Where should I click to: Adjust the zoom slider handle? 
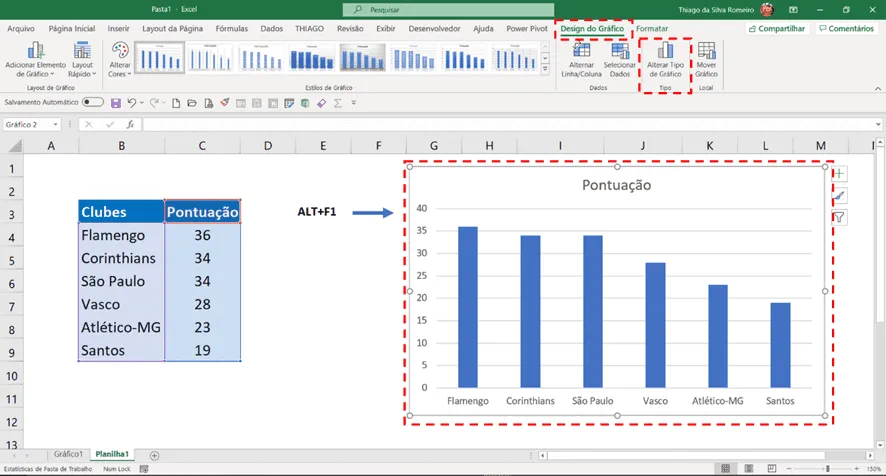pos(828,469)
